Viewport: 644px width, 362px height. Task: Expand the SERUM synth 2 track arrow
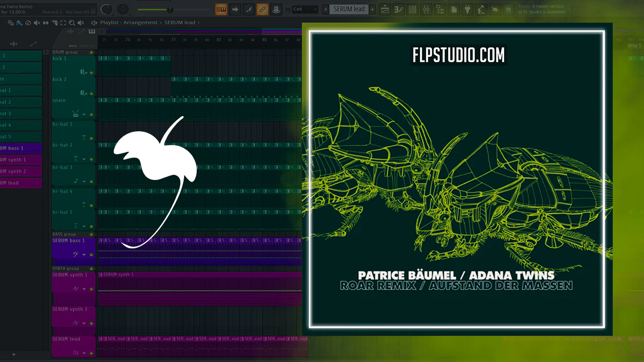(x=85, y=323)
